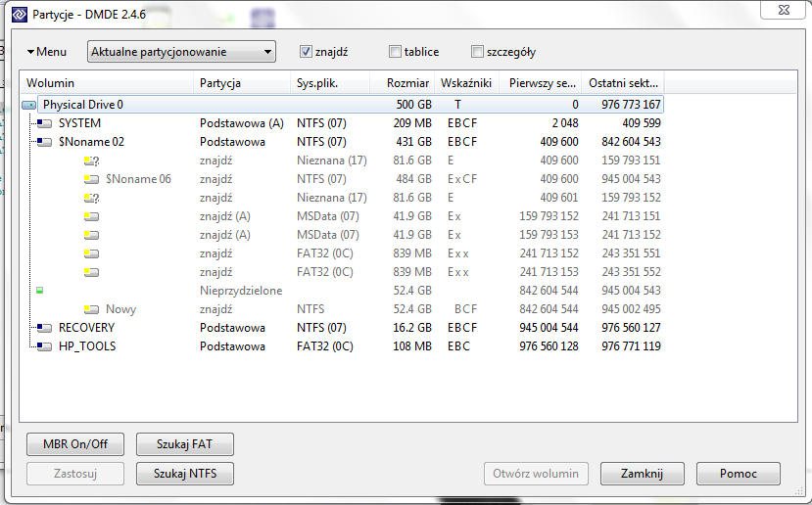This screenshot has width=812, height=505.
Task: Select the $Noname 06 found volume
Action: (138, 179)
